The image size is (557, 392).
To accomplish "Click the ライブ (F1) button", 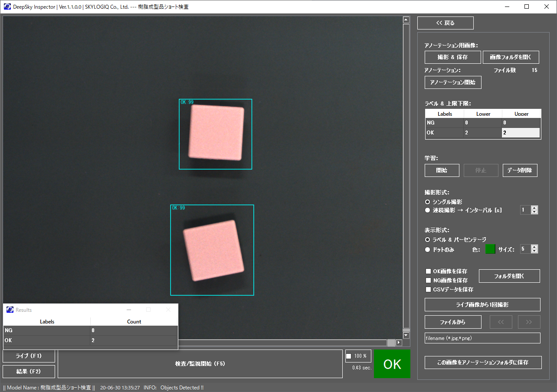I will [x=29, y=356].
